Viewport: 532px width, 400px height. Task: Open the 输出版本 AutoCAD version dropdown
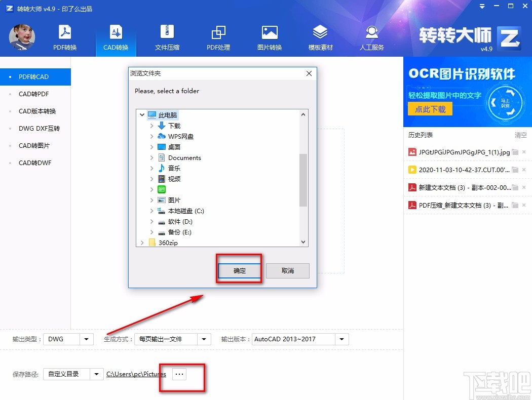(x=341, y=339)
